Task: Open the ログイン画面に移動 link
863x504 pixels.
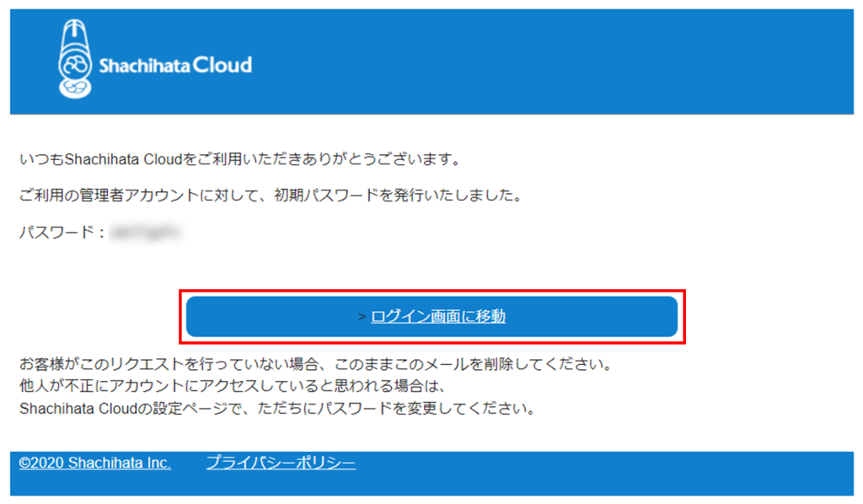Action: pos(438,316)
